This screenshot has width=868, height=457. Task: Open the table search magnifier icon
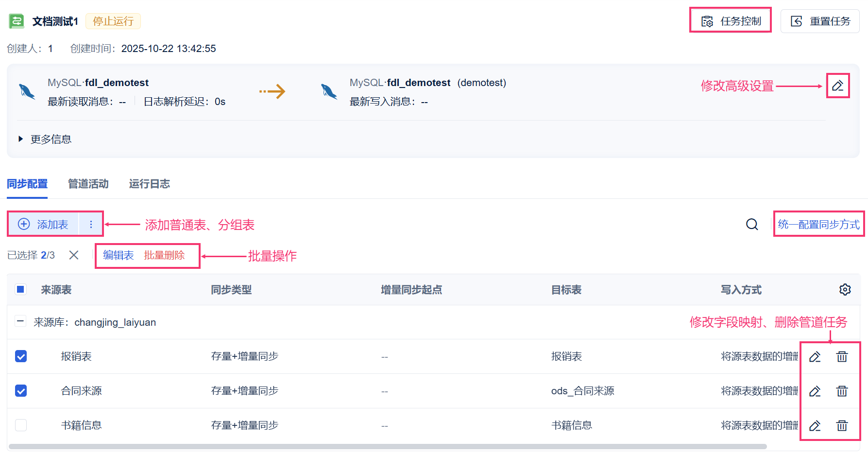click(x=752, y=224)
